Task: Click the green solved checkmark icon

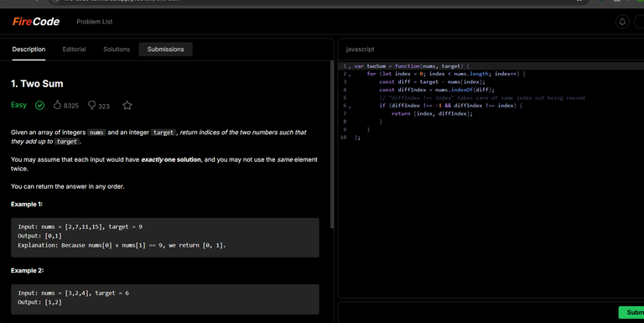Action: tap(40, 105)
